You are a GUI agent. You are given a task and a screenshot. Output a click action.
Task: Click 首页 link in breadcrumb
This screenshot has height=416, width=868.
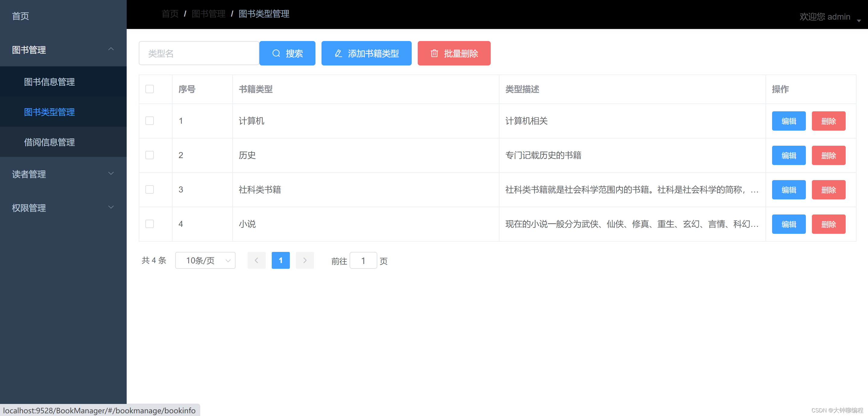(x=170, y=14)
